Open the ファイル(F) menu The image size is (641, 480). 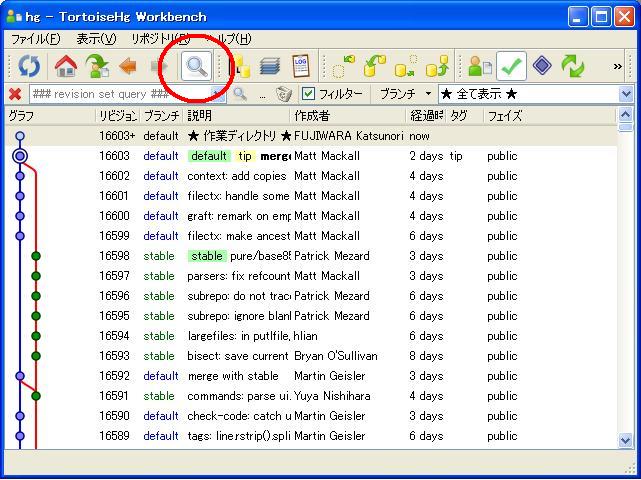tap(36, 39)
